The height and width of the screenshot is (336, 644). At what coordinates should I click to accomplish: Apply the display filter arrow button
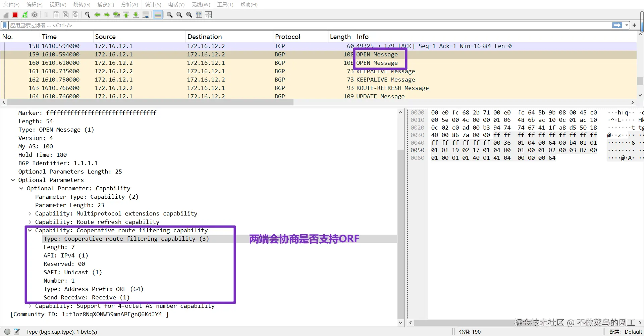(617, 25)
